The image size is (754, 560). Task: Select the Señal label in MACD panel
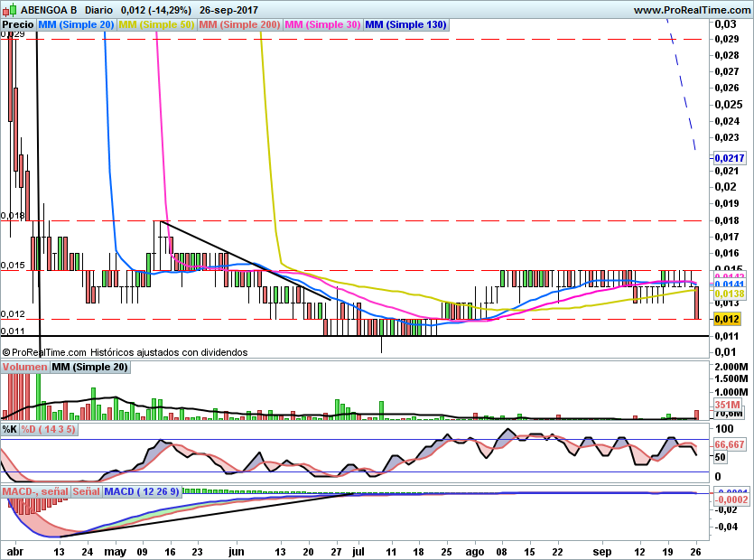[86, 491]
